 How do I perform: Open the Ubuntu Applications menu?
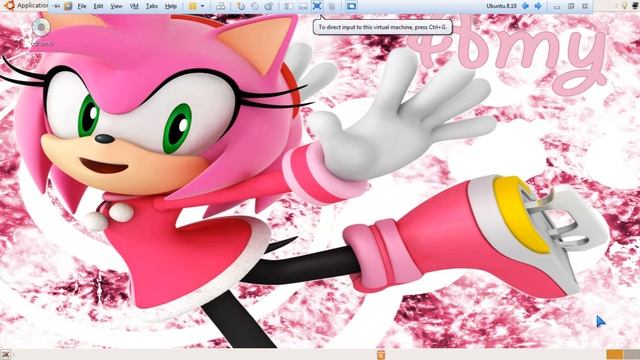[x=25, y=6]
